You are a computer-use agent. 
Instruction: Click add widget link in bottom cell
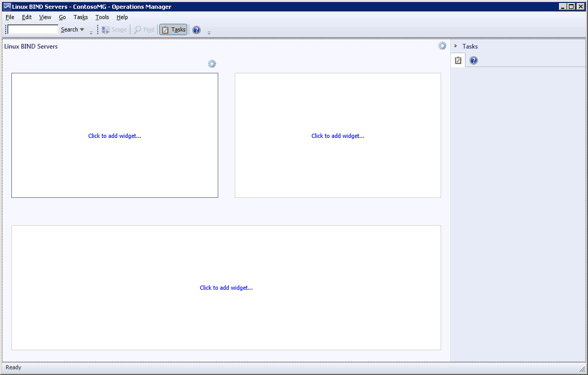point(226,288)
